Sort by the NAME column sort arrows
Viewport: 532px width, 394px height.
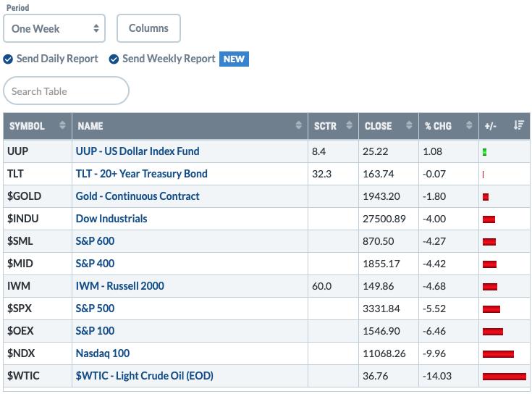pos(298,125)
